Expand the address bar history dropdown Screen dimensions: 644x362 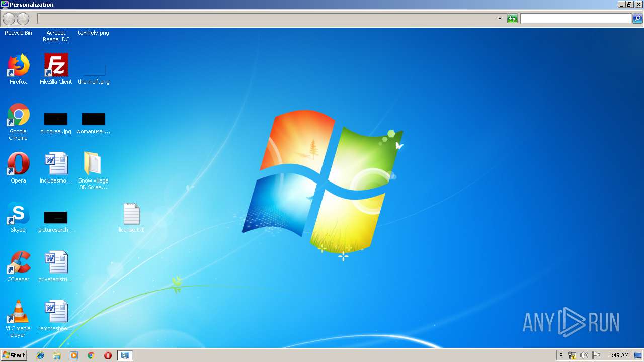click(500, 19)
